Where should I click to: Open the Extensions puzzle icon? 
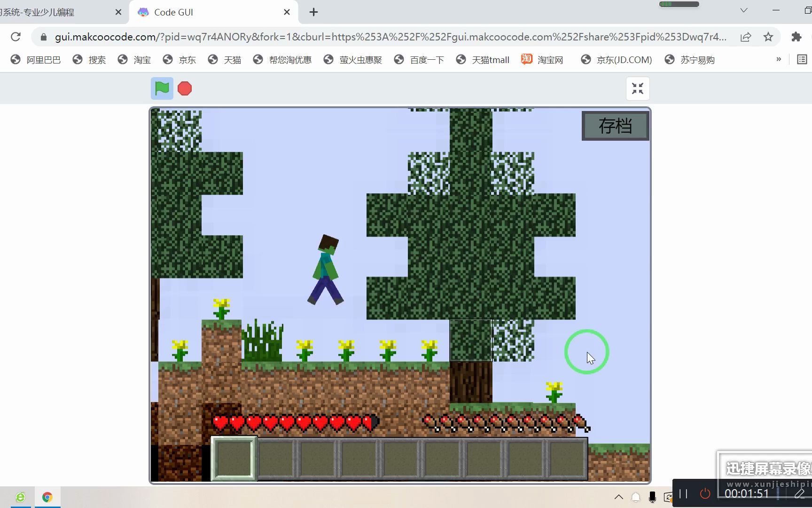click(796, 37)
